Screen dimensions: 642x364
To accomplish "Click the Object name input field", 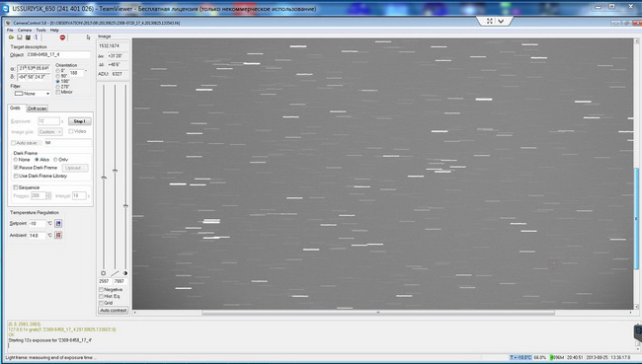I will click(x=57, y=55).
